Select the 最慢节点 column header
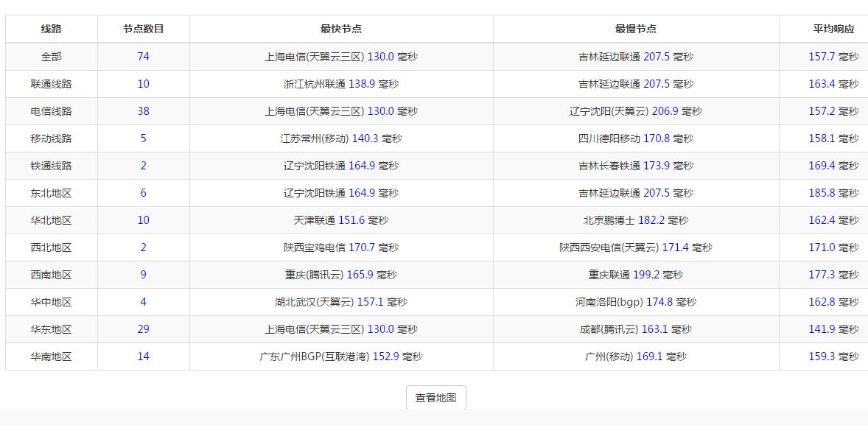Viewport: 868px width, 425px height. coord(635,29)
